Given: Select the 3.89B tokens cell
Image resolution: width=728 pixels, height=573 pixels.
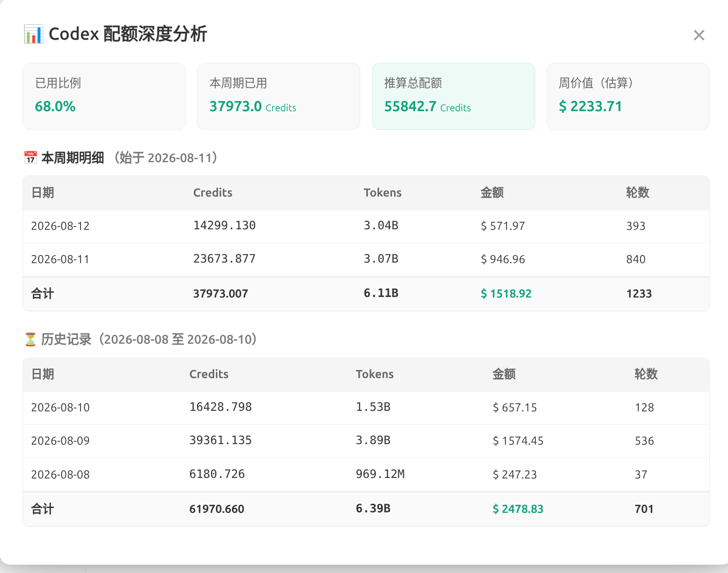Looking at the screenshot, I should [373, 440].
